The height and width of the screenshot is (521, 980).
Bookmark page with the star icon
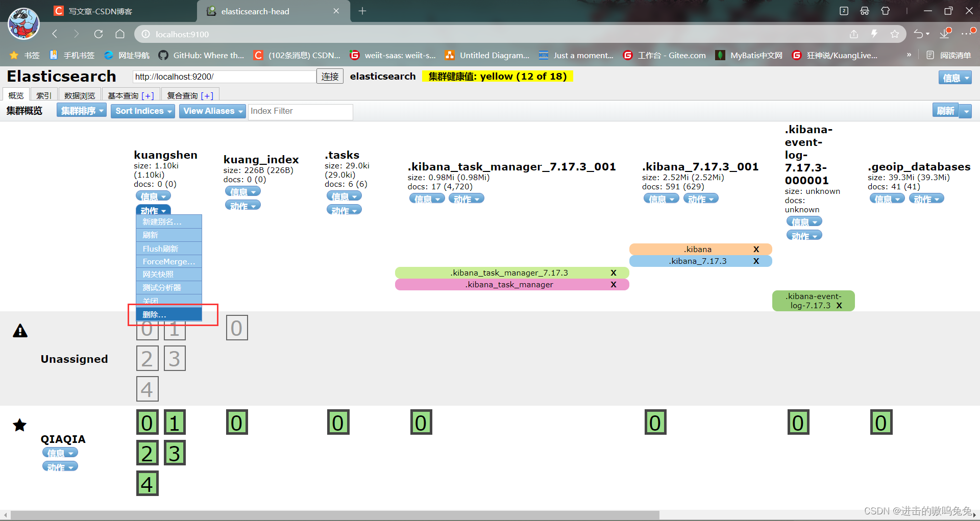coord(895,34)
